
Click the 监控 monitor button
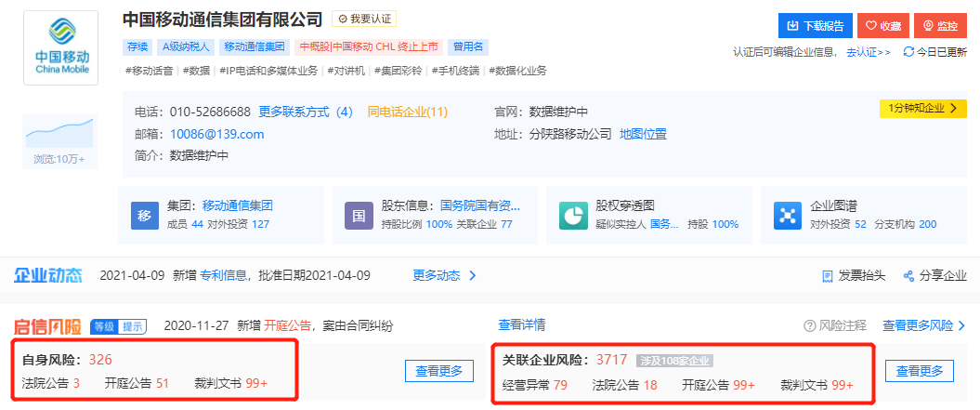[x=940, y=26]
